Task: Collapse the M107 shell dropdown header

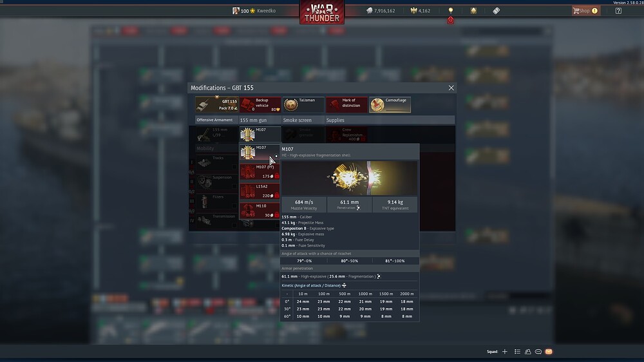Action: [260, 134]
